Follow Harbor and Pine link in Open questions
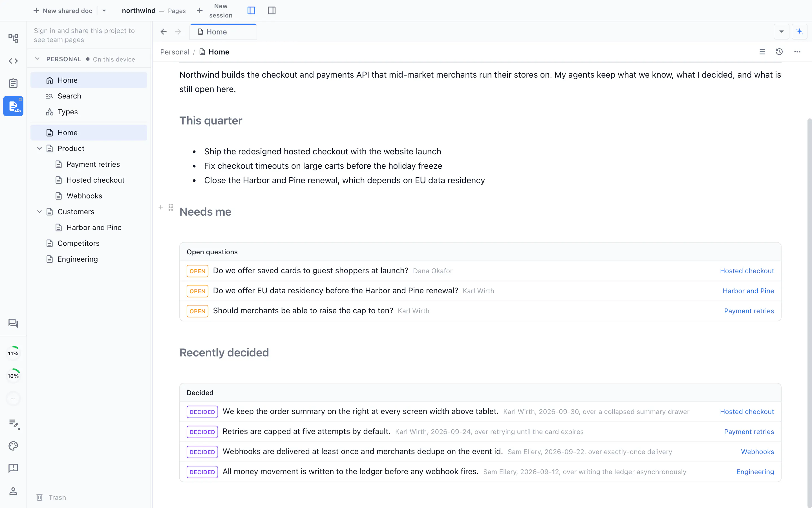This screenshot has width=812, height=508. pyautogui.click(x=748, y=291)
